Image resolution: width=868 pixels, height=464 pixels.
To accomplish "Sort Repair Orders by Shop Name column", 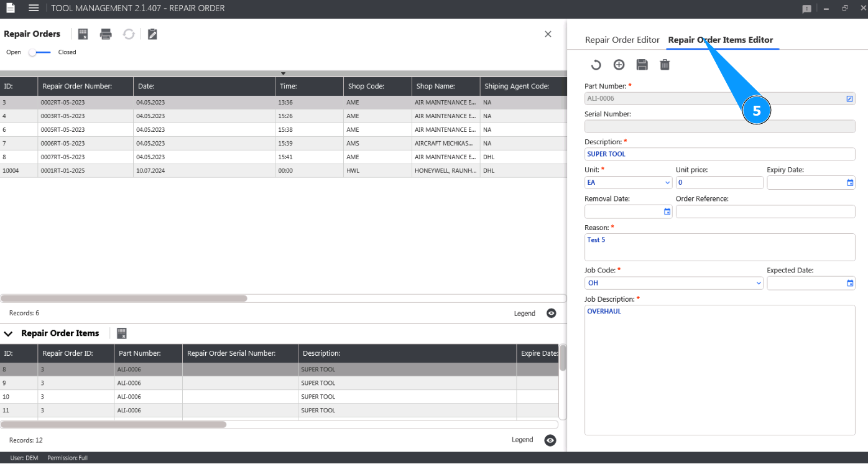I will (x=446, y=86).
